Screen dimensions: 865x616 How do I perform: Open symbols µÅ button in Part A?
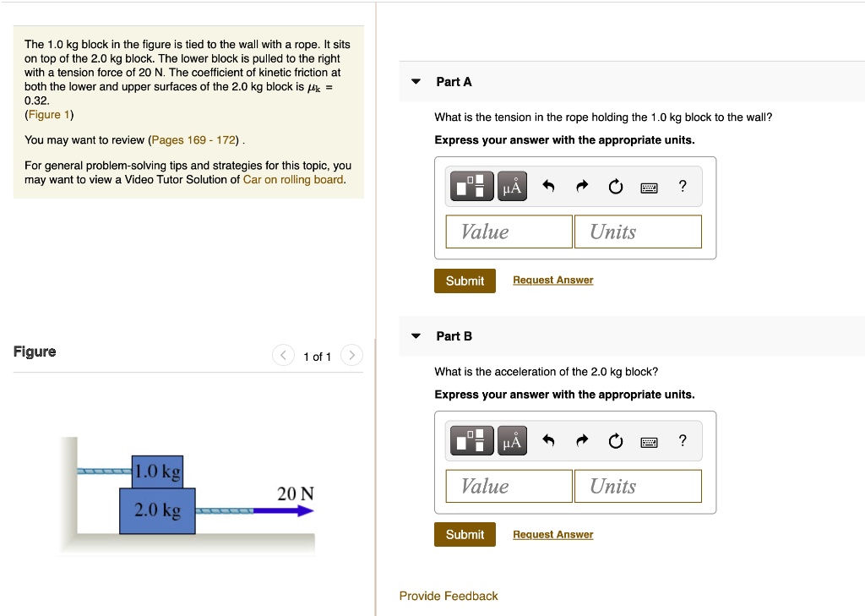coord(512,186)
